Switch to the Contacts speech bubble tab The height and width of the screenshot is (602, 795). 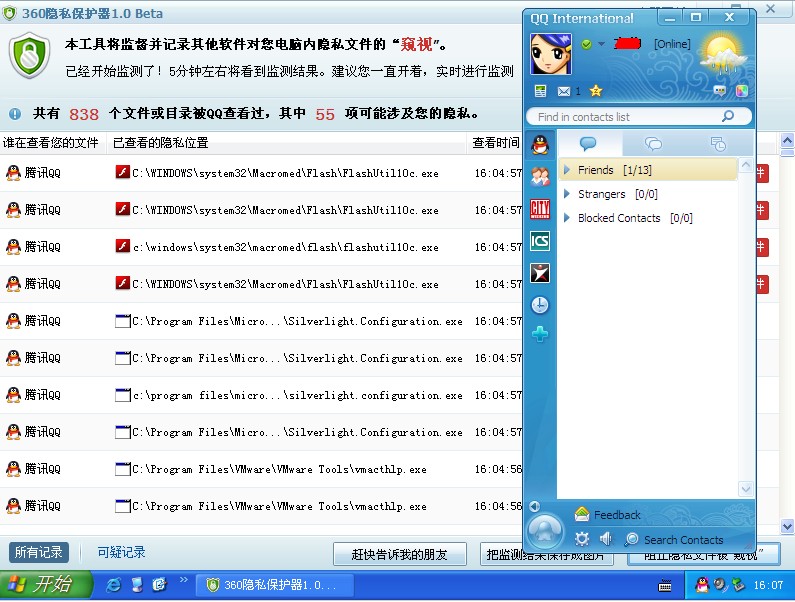(588, 144)
